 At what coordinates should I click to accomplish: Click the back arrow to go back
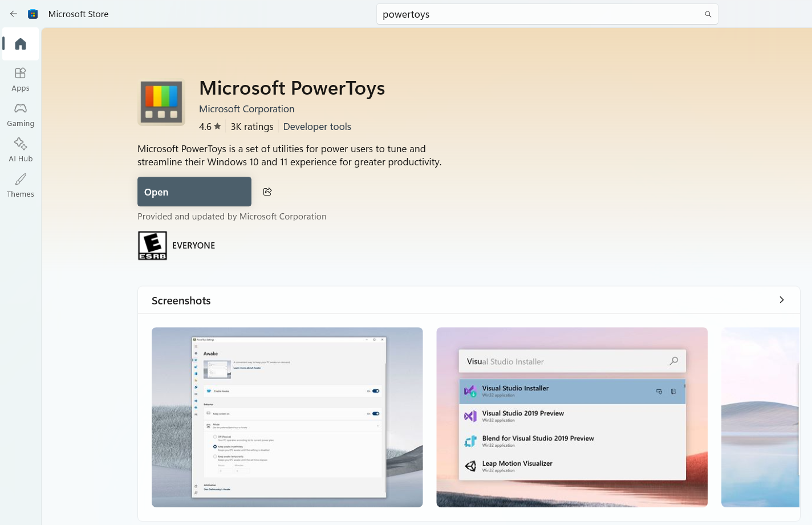[x=14, y=14]
